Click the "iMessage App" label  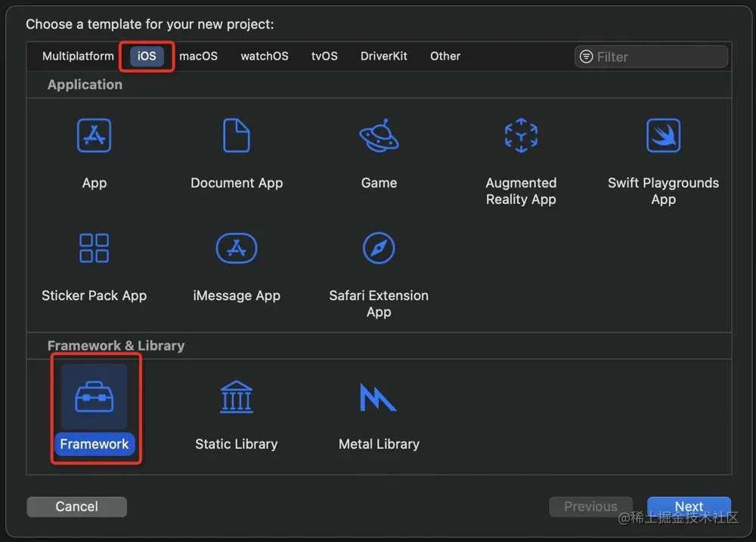[236, 295]
